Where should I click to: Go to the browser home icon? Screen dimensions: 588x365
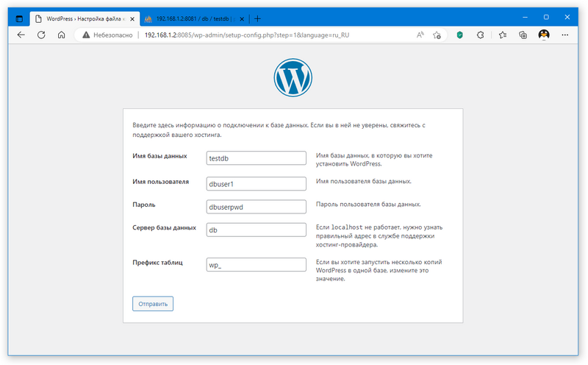coord(62,35)
